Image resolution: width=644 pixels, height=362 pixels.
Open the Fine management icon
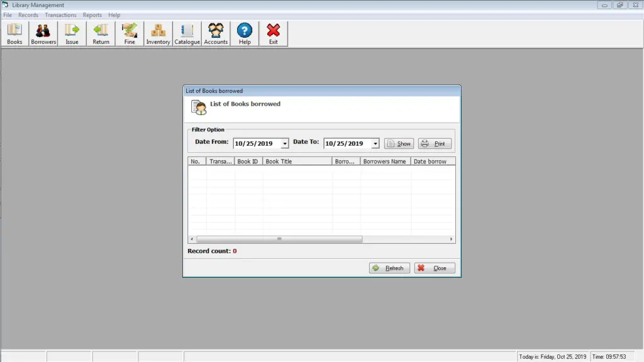tap(129, 33)
